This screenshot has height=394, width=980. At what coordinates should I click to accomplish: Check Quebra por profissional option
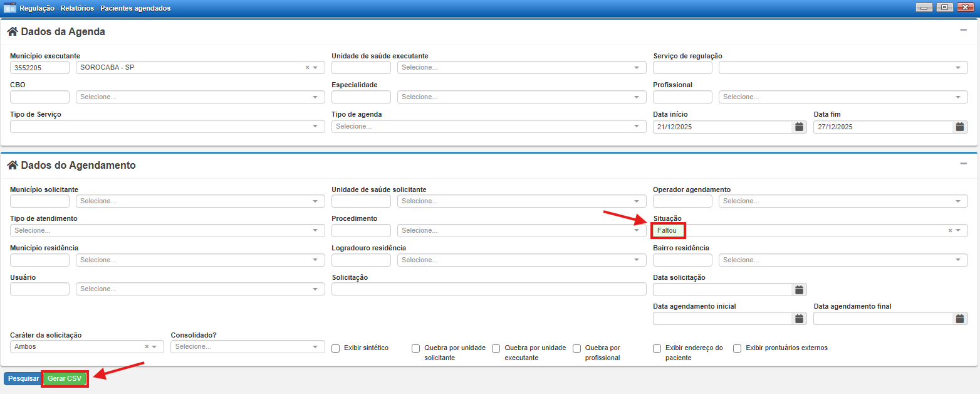pyautogui.click(x=577, y=348)
